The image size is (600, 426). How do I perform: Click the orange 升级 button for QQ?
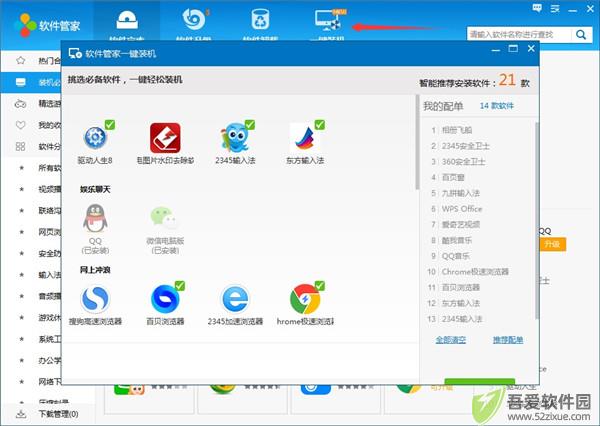click(552, 244)
